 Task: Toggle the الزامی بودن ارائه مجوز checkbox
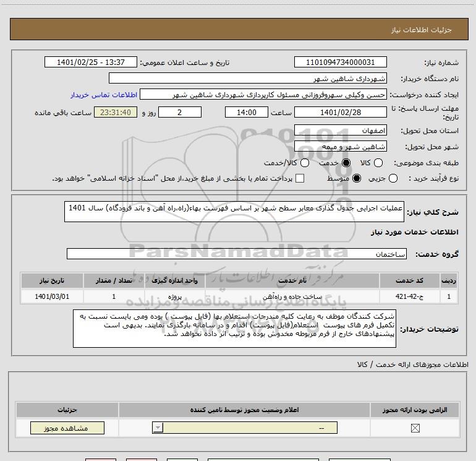click(x=415, y=428)
